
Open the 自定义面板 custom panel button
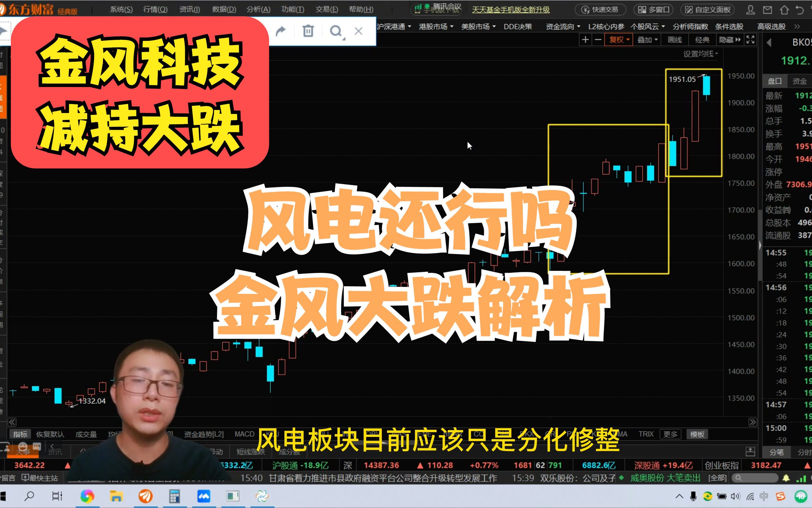click(x=707, y=10)
